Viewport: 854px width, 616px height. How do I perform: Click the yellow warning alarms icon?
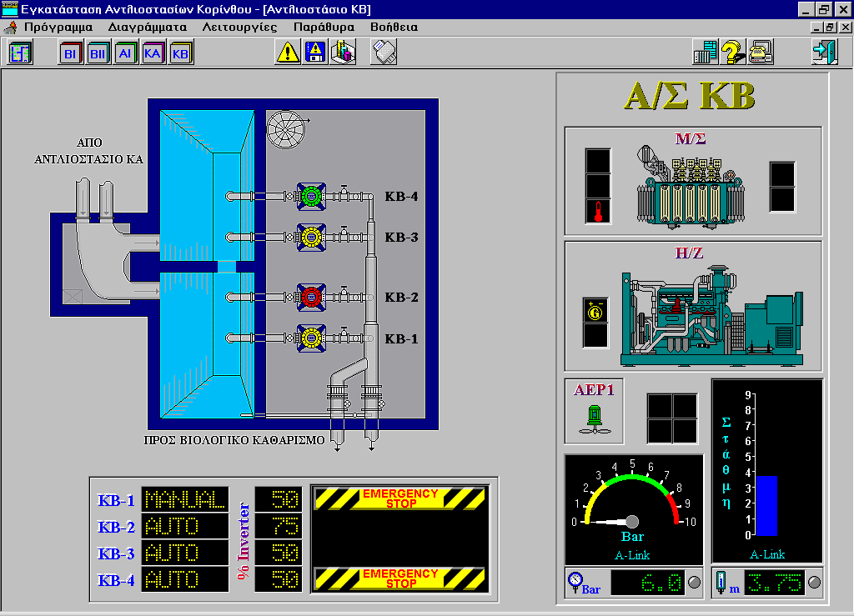click(288, 53)
